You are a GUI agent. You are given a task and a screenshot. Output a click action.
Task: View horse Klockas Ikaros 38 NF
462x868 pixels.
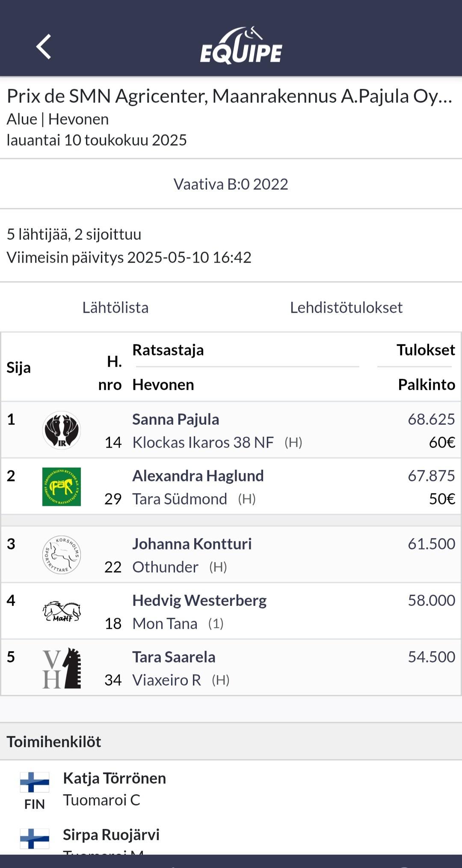203,442
